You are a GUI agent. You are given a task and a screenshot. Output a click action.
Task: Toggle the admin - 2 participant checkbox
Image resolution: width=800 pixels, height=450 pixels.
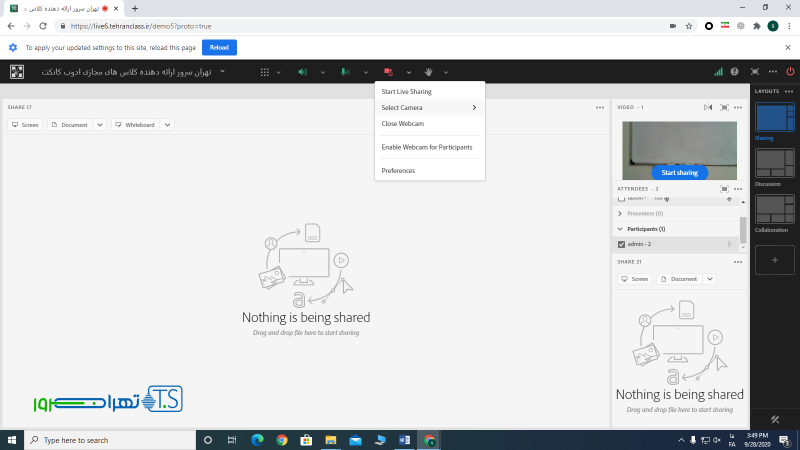(x=622, y=244)
